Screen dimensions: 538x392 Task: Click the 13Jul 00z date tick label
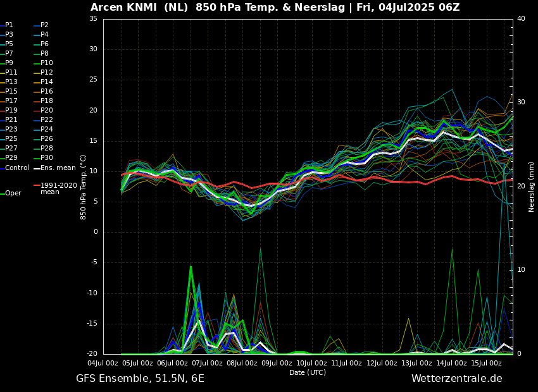416,363
